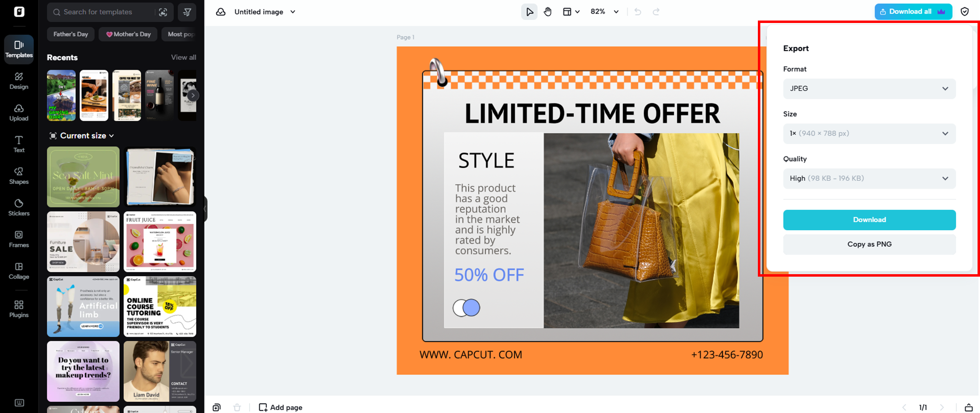This screenshot has height=413, width=980.
Task: Open the Plugins sidebar panel
Action: 19,309
